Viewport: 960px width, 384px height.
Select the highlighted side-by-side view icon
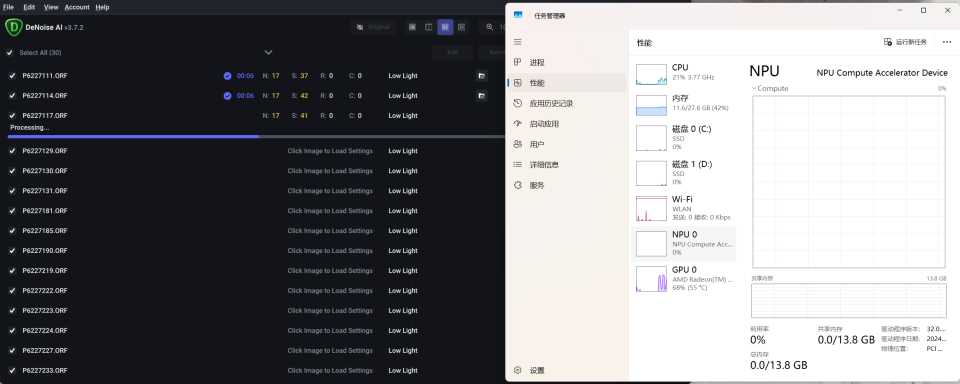click(x=445, y=27)
